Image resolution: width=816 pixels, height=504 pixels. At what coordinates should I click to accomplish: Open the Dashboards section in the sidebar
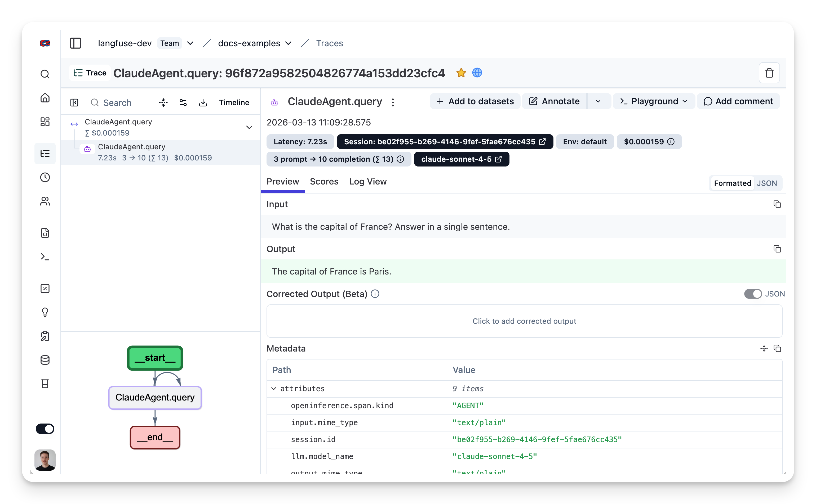pyautogui.click(x=45, y=122)
